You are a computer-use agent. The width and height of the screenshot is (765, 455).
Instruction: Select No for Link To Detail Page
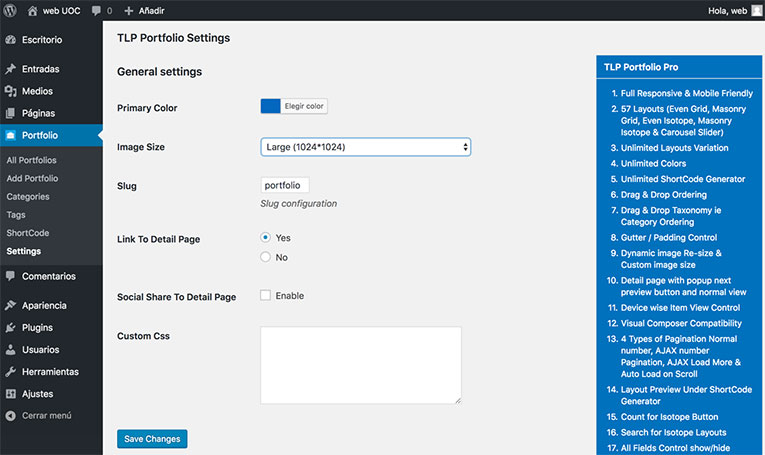pos(265,257)
